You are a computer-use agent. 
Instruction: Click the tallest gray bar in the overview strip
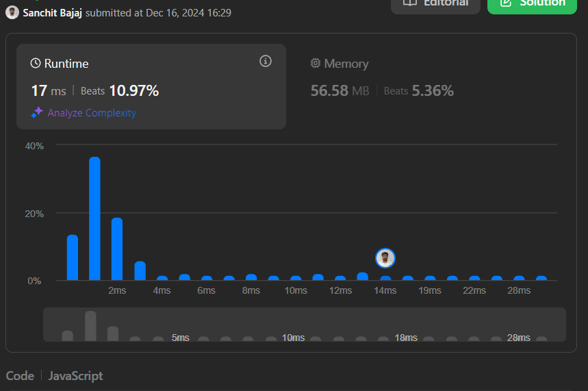point(90,326)
